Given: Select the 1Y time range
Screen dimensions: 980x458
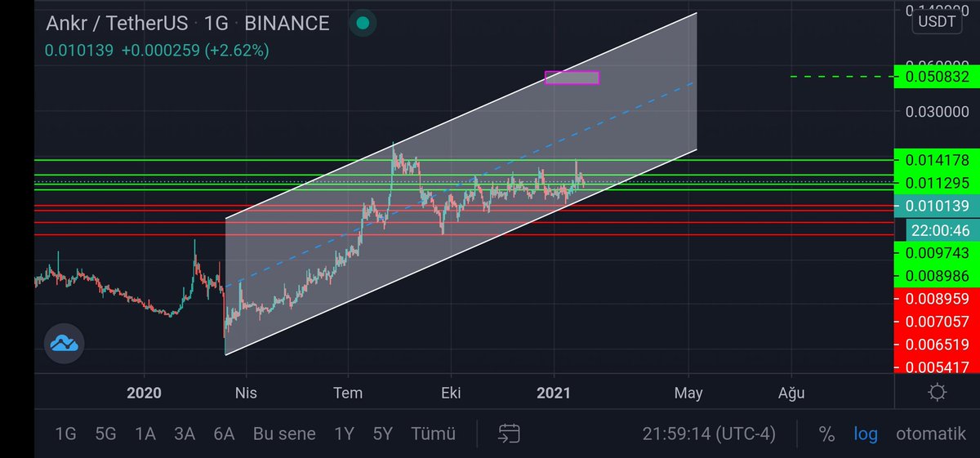Looking at the screenshot, I should point(344,434).
